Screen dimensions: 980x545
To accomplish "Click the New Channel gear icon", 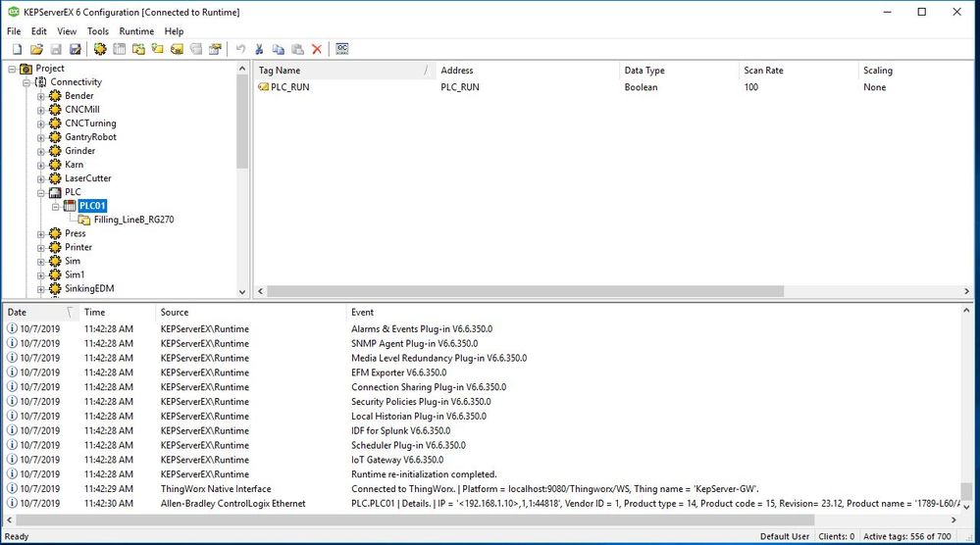I will pos(99,49).
